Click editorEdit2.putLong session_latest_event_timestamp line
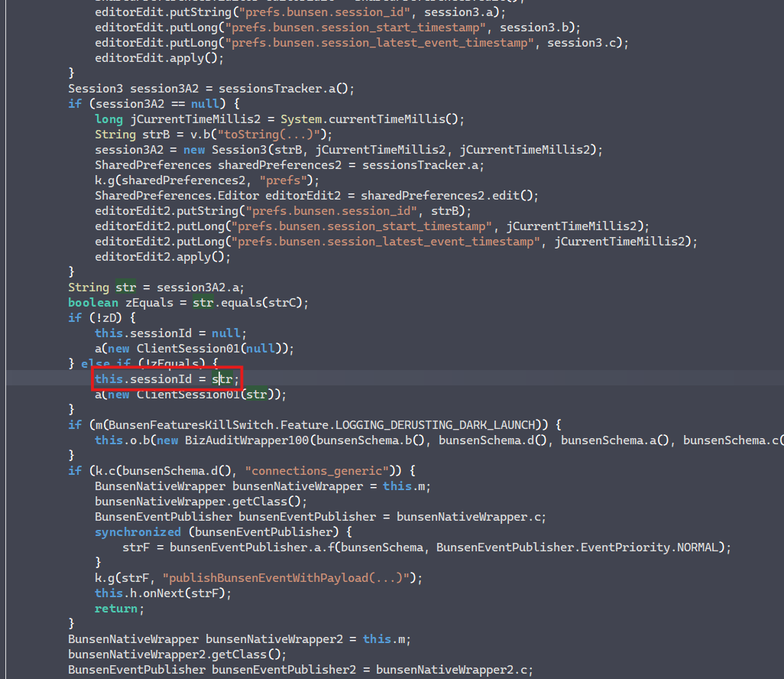784x679 pixels. coord(396,242)
